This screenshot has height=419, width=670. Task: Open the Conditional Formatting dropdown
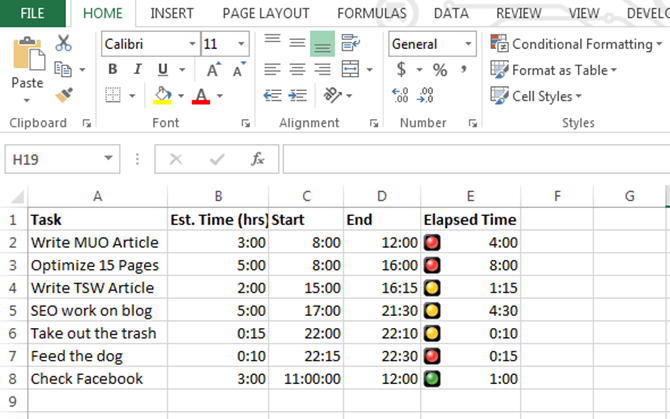575,45
